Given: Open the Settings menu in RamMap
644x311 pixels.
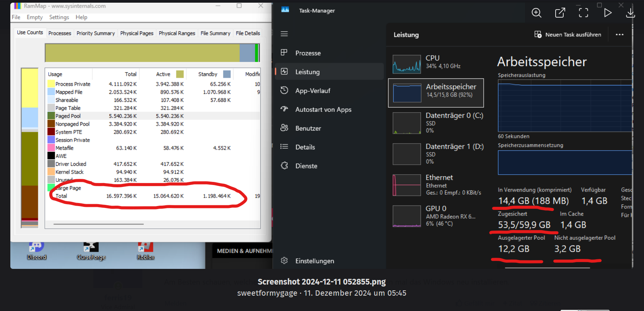Looking at the screenshot, I should click(x=59, y=17).
